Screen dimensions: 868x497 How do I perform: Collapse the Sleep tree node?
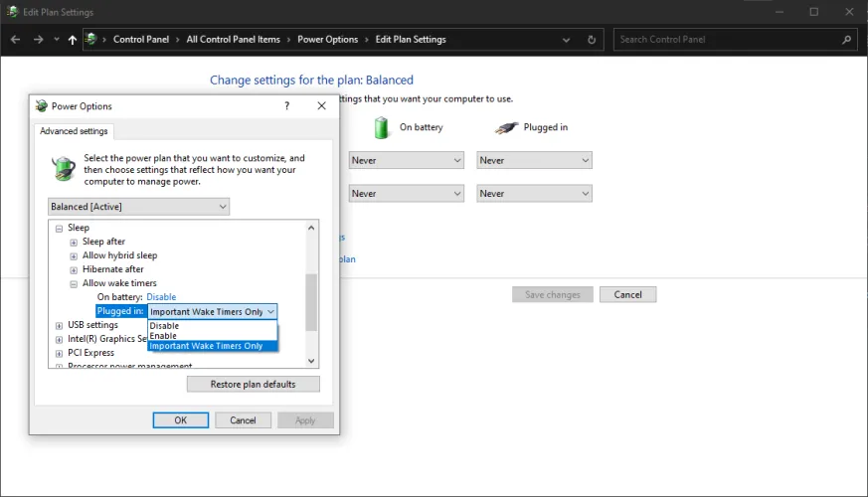pos(60,228)
